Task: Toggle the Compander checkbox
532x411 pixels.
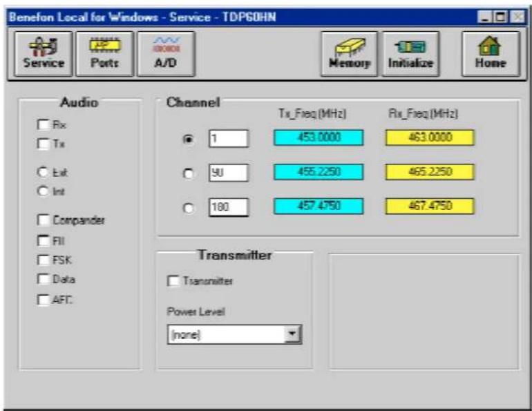Action: point(43,220)
